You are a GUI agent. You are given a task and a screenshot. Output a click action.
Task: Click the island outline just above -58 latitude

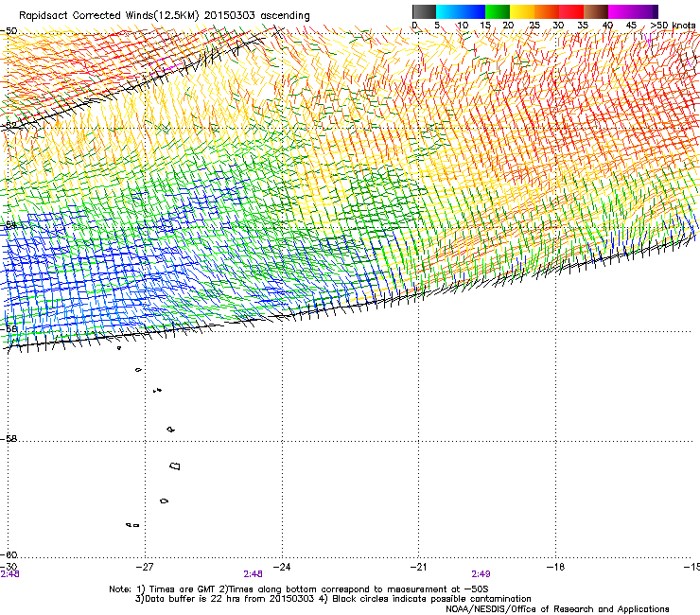click(x=171, y=430)
